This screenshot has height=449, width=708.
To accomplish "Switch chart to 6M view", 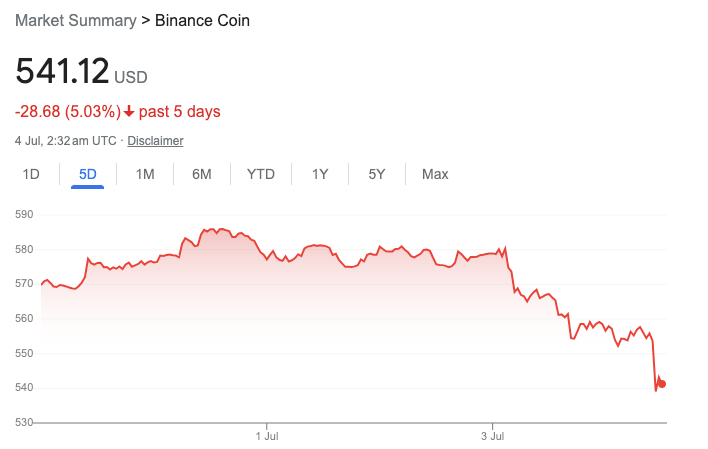I will 202,174.
